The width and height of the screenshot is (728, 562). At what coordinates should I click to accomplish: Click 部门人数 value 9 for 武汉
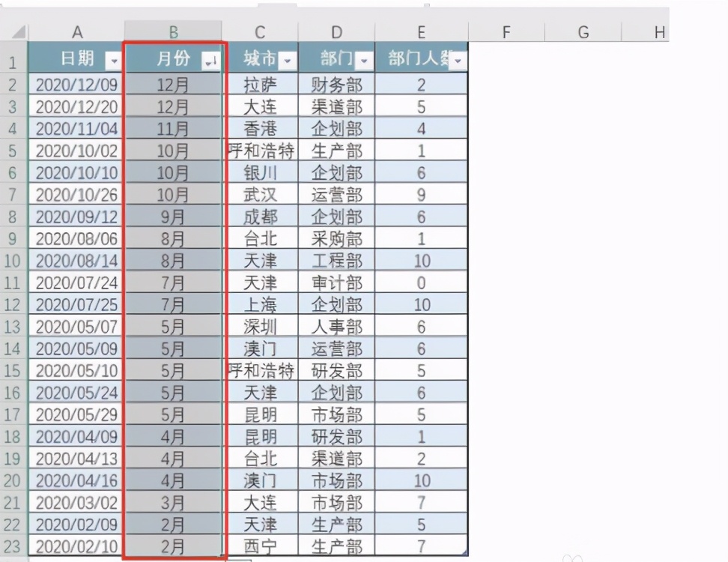click(x=421, y=195)
